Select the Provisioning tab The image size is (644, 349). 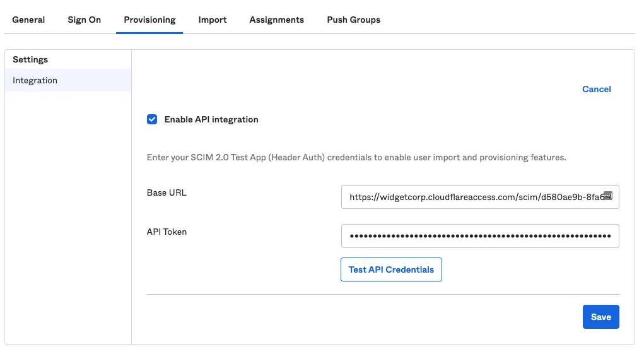(149, 20)
